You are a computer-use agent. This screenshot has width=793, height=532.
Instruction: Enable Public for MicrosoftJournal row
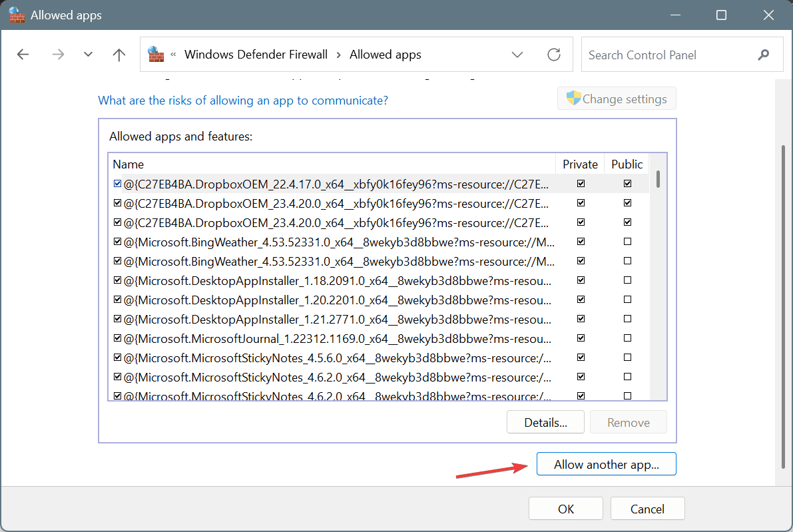[x=627, y=338]
